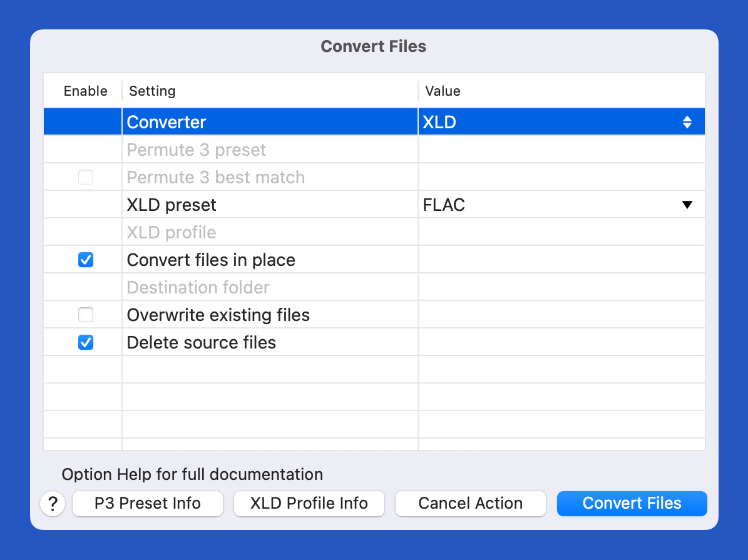The height and width of the screenshot is (560, 748).
Task: Select the Delete source files label
Action: pyautogui.click(x=202, y=342)
